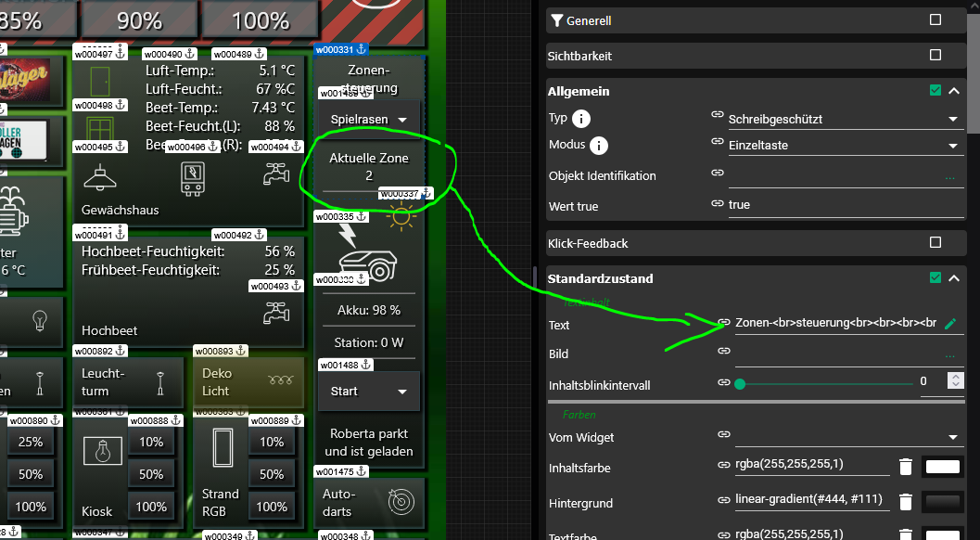The height and width of the screenshot is (540, 980).
Task: Open the Inhaltsfarbe white color swatch
Action: coord(942,467)
